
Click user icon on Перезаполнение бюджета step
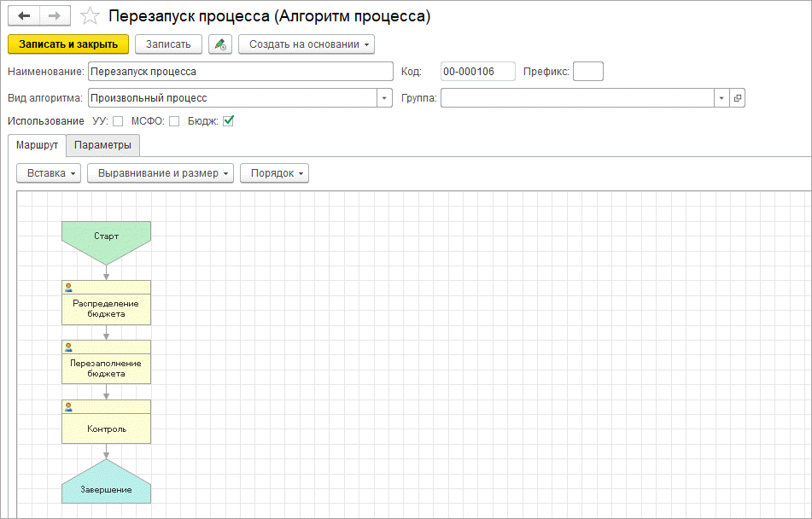(68, 347)
